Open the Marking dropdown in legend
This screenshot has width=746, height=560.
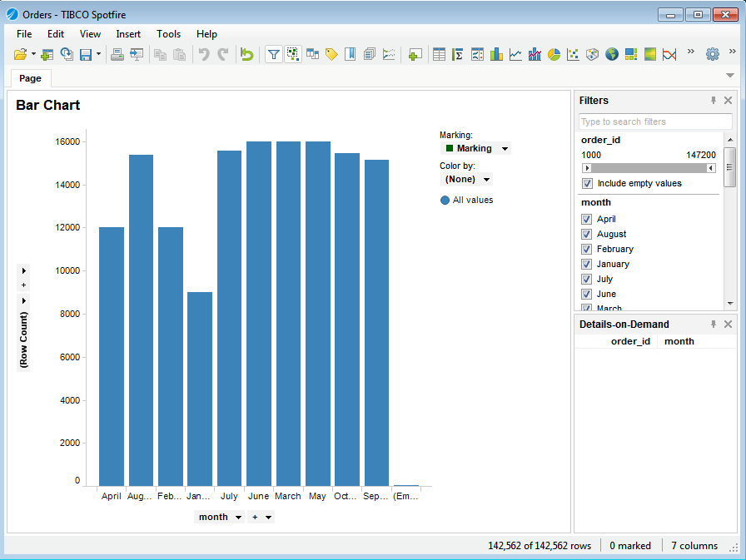pyautogui.click(x=505, y=149)
